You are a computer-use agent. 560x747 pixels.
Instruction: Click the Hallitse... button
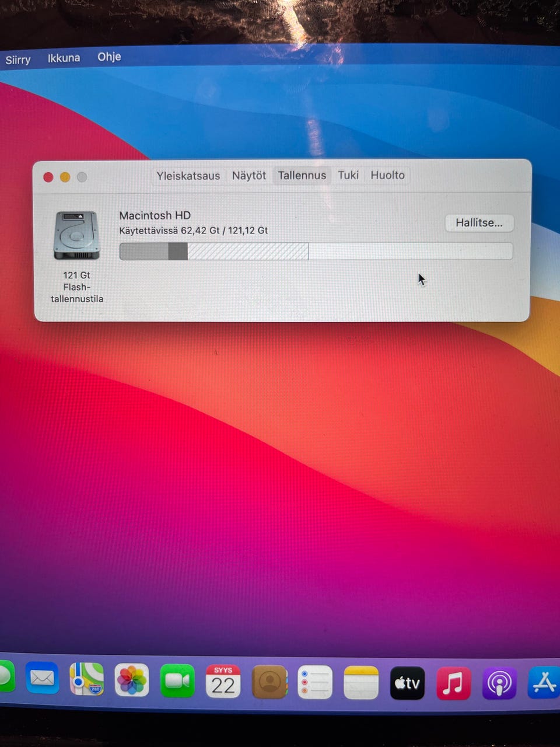[479, 223]
